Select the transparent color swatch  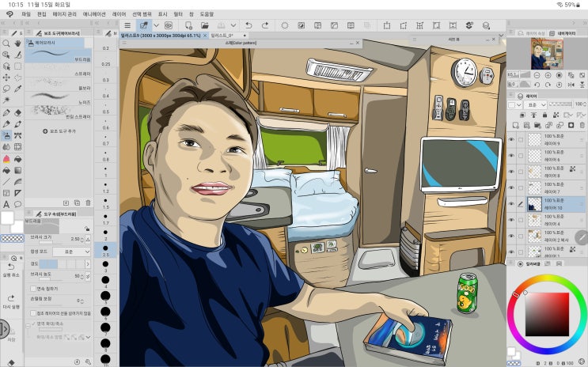coord(13,238)
